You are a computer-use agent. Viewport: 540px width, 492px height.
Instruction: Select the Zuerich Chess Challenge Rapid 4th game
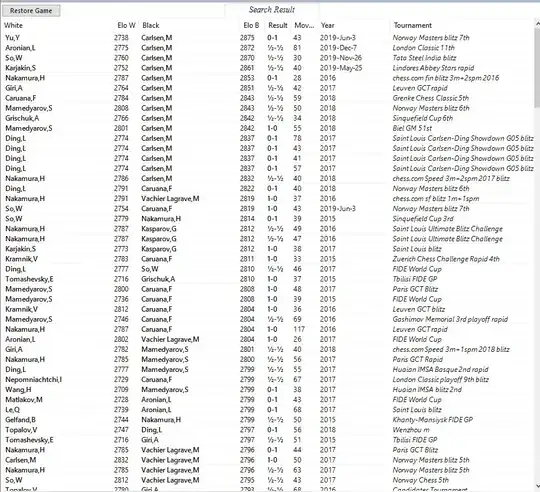pos(267,259)
